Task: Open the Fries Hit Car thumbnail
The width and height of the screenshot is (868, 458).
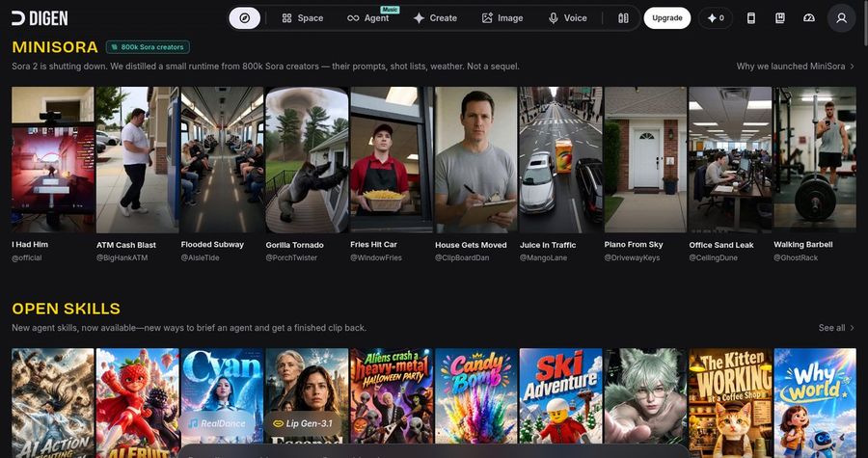Action: pyautogui.click(x=392, y=160)
